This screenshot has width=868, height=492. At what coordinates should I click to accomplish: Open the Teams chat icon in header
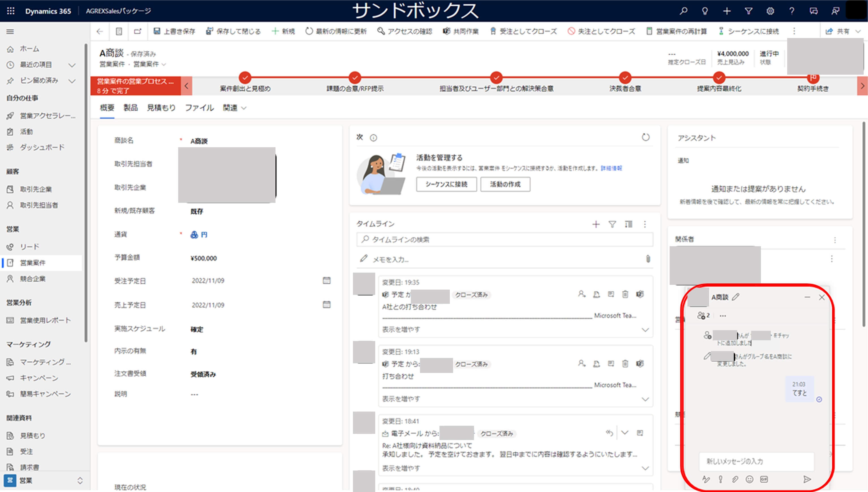click(x=813, y=11)
